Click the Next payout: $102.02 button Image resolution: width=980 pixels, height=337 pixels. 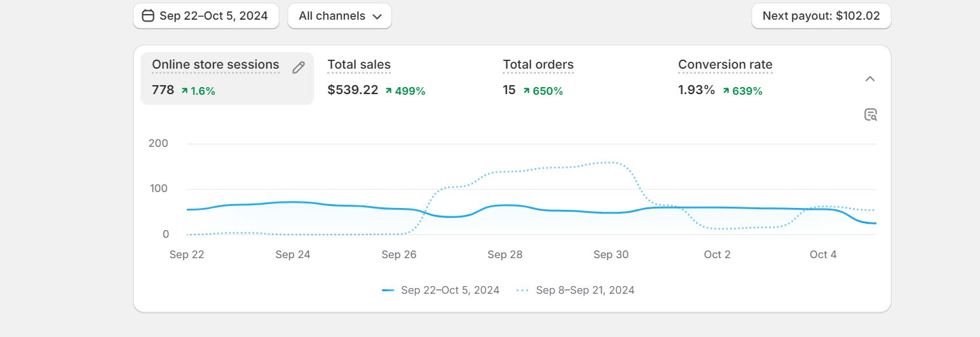[821, 16]
